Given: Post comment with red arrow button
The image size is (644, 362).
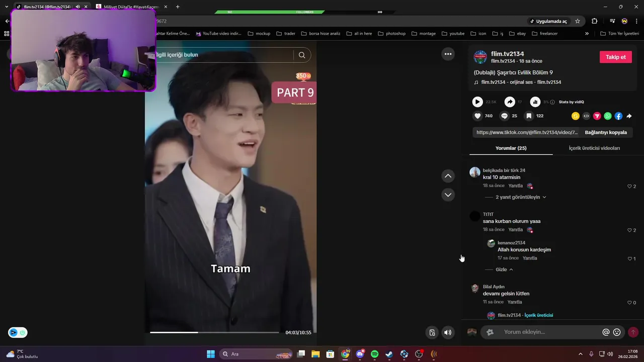Looking at the screenshot, I should pyautogui.click(x=633, y=332).
